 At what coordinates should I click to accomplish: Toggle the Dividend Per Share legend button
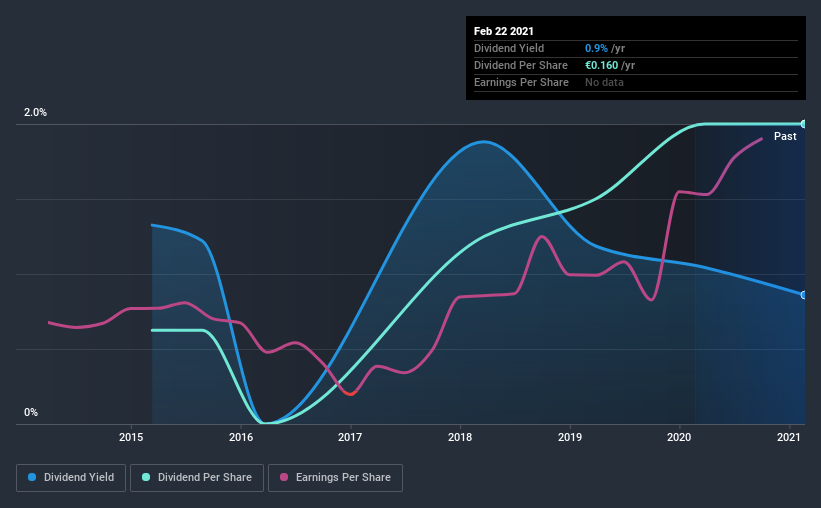pyautogui.click(x=197, y=478)
